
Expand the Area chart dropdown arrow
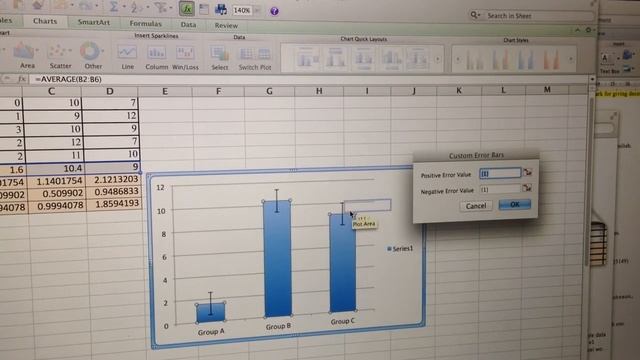point(37,51)
